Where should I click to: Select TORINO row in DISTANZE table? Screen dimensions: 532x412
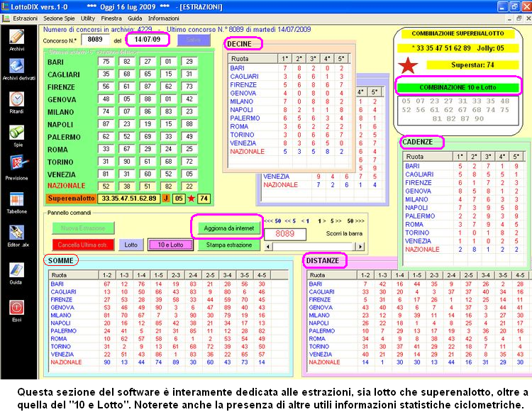pyautogui.click(x=418, y=347)
